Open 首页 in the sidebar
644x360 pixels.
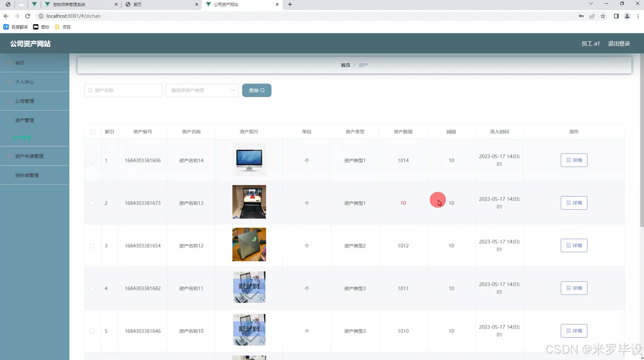click(35, 63)
